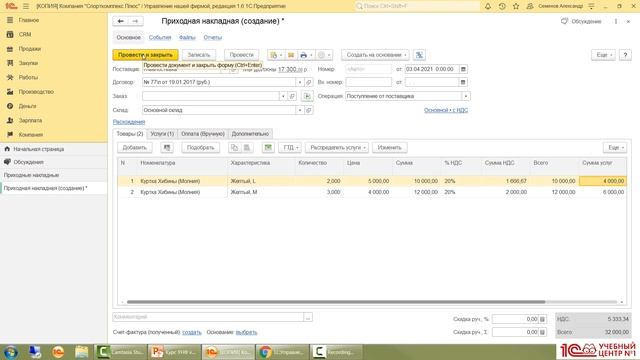The width and height of the screenshot is (640, 360).
Task: Open the Склад item via its open icon
Action: pos(309,110)
